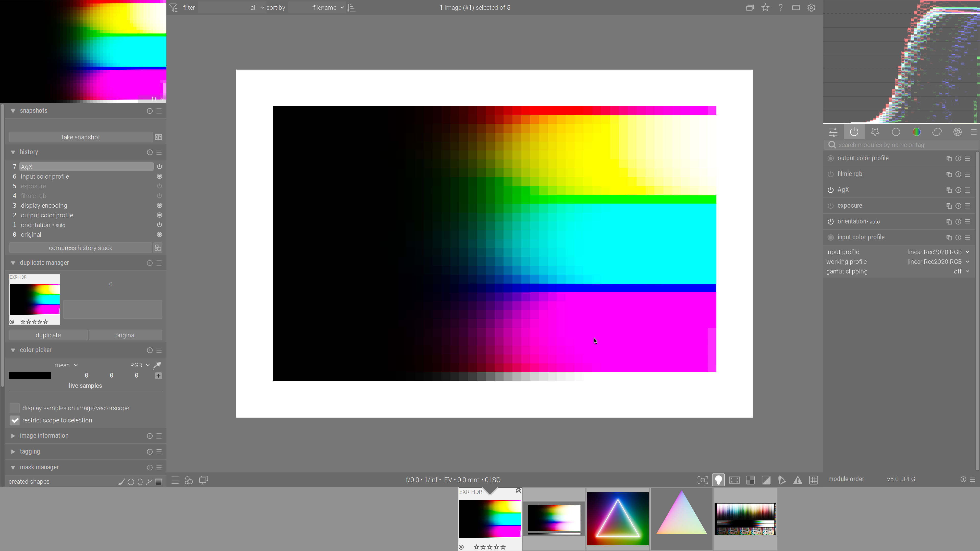
Task: Click the black color picker swatch
Action: [x=30, y=376]
